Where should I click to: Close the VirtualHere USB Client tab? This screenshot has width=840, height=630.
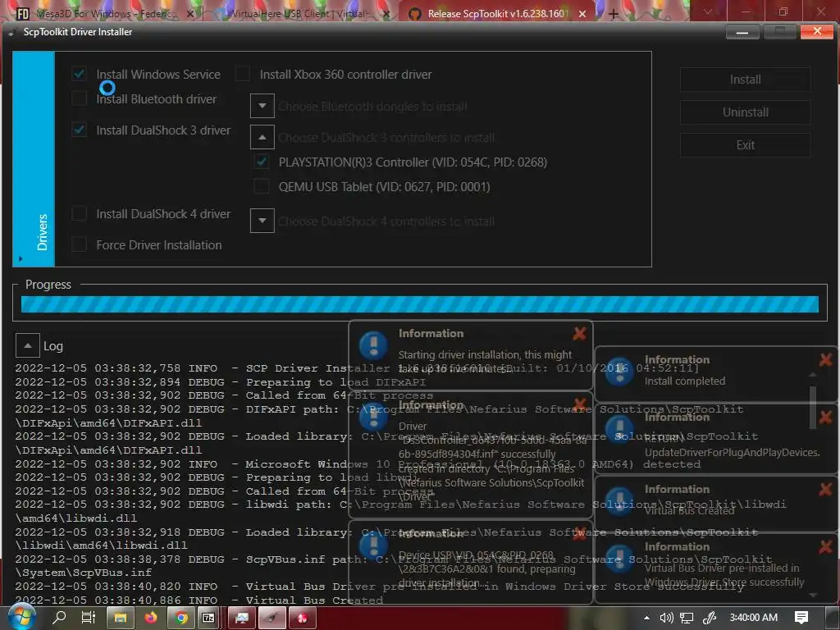(x=386, y=14)
